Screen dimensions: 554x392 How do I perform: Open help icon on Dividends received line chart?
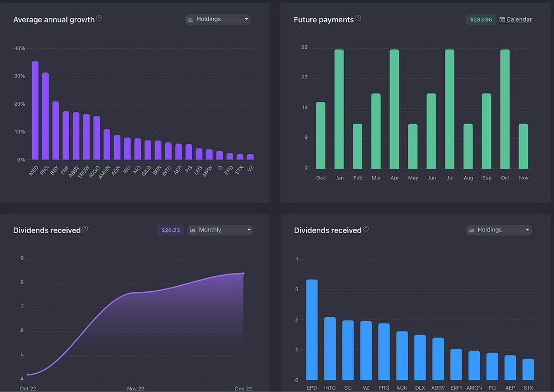coord(85,229)
